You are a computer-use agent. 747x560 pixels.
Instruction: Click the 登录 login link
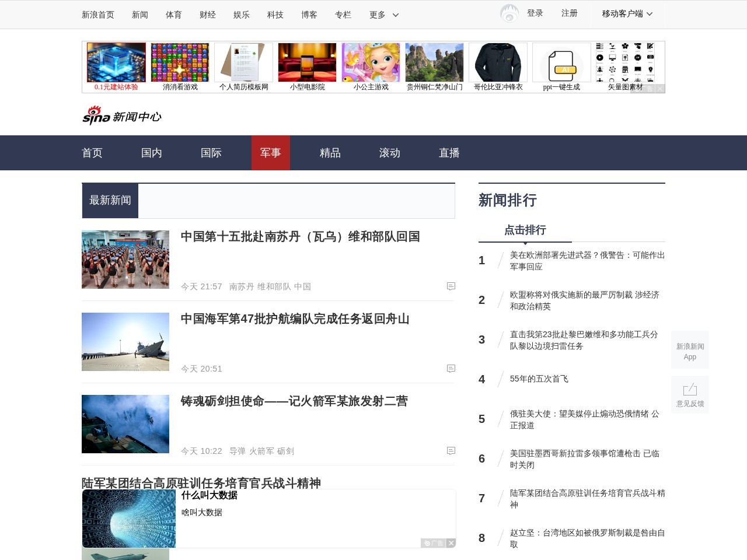[535, 13]
